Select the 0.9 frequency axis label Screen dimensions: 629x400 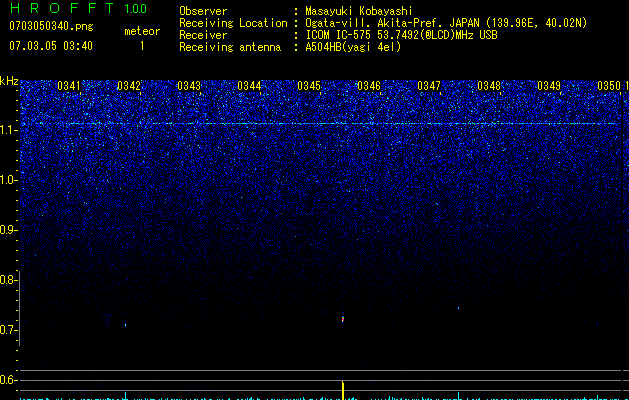9,230
